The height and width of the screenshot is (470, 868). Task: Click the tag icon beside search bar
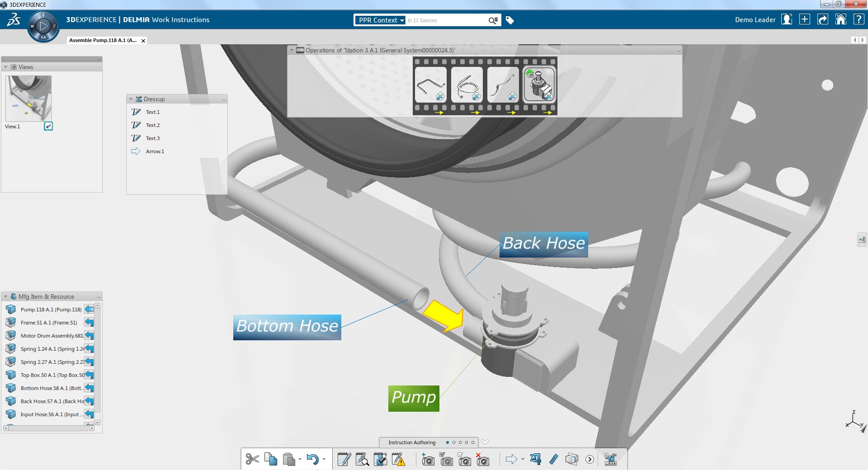coord(510,20)
